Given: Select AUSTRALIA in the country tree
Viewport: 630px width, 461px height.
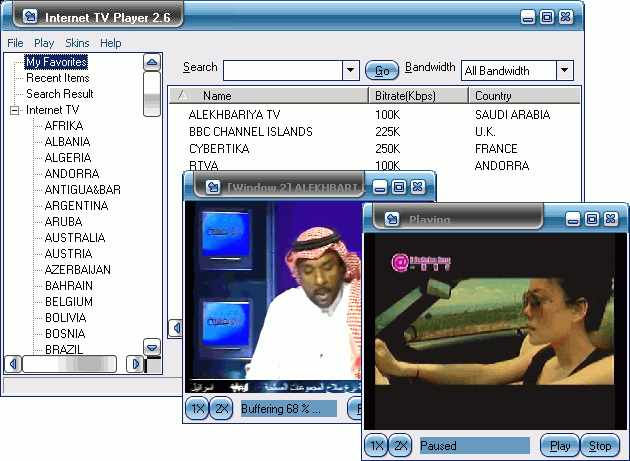Looking at the screenshot, I should pos(75,238).
